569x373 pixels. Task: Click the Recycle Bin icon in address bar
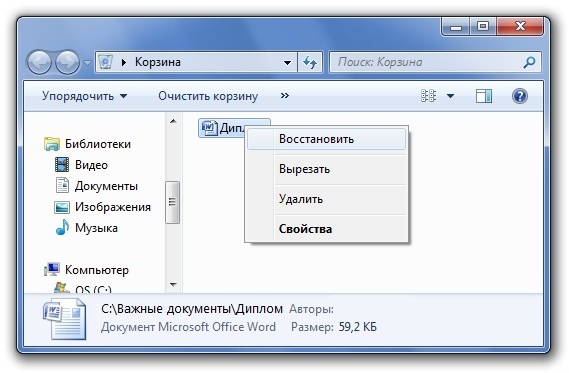click(106, 62)
